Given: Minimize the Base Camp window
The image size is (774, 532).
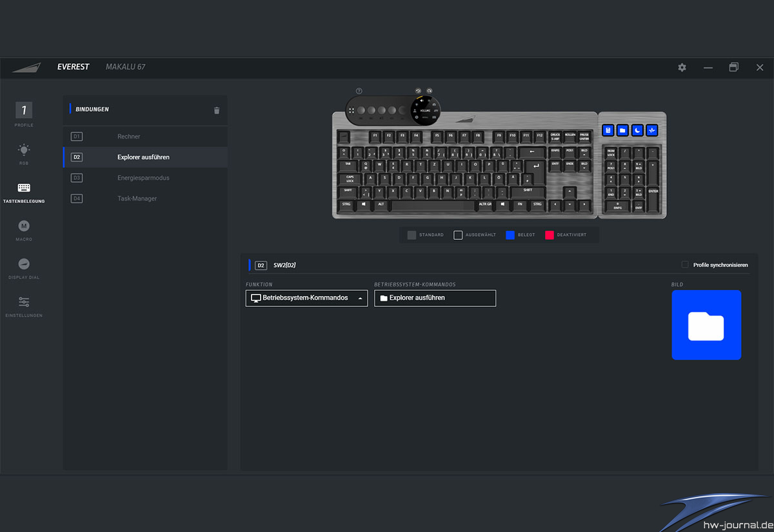Looking at the screenshot, I should (708, 68).
